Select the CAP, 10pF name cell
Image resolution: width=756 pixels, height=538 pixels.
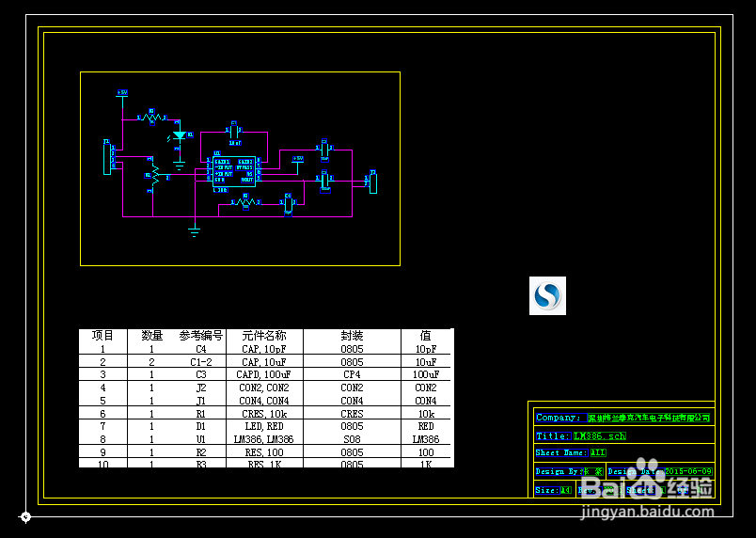264,349
